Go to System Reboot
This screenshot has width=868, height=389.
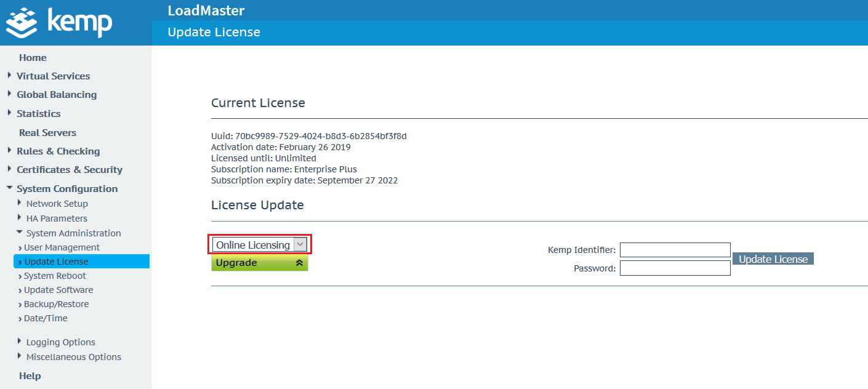[55, 276]
